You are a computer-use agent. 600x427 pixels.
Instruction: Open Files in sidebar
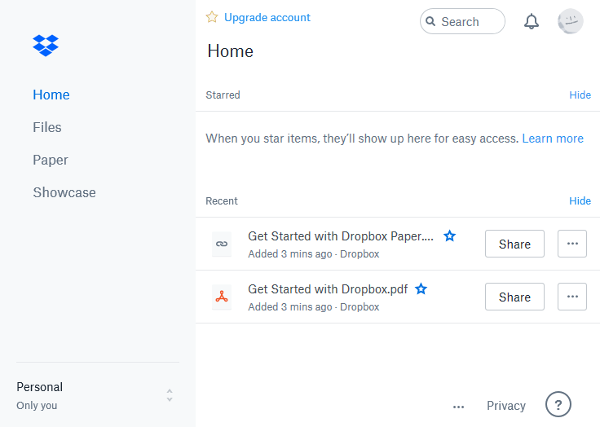(x=47, y=127)
